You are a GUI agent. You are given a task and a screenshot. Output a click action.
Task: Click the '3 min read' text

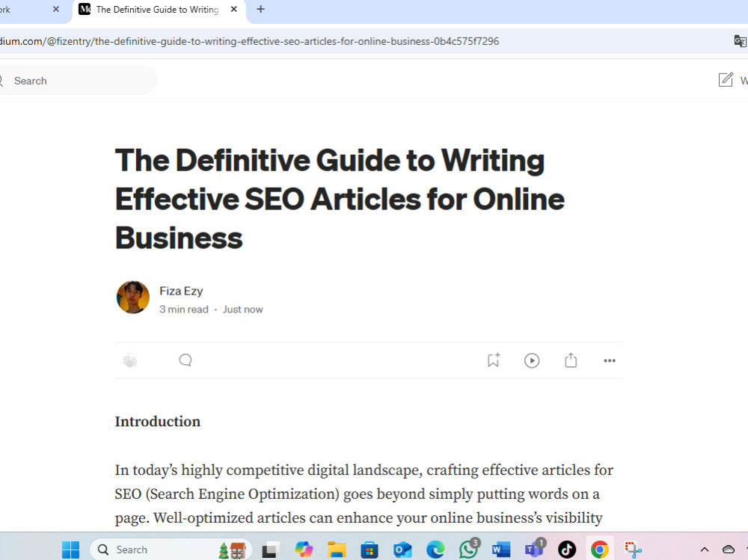pos(184,309)
